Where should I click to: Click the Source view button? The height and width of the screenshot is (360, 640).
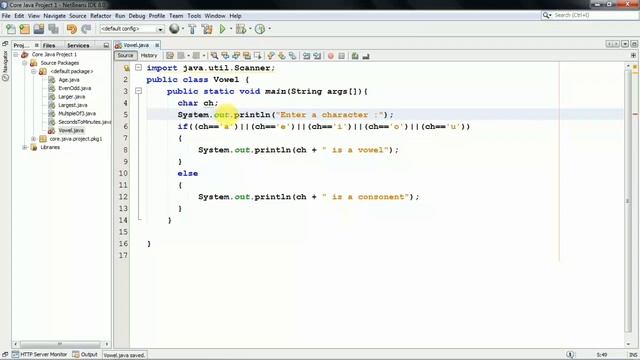point(125,56)
